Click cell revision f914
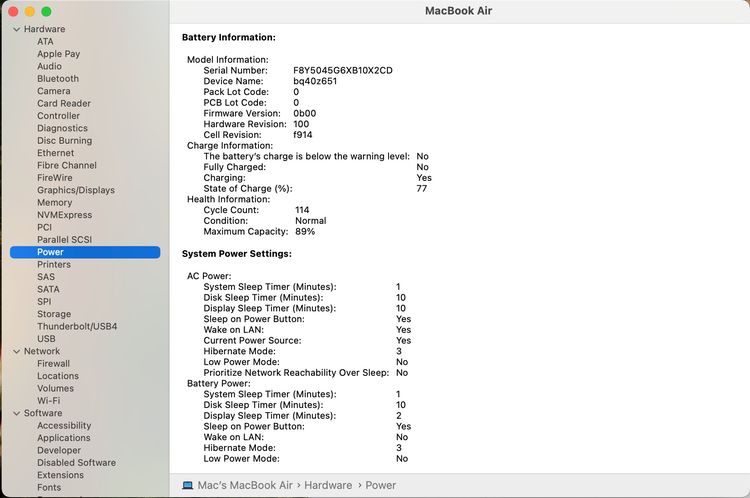The width and height of the screenshot is (750, 498). click(x=303, y=135)
